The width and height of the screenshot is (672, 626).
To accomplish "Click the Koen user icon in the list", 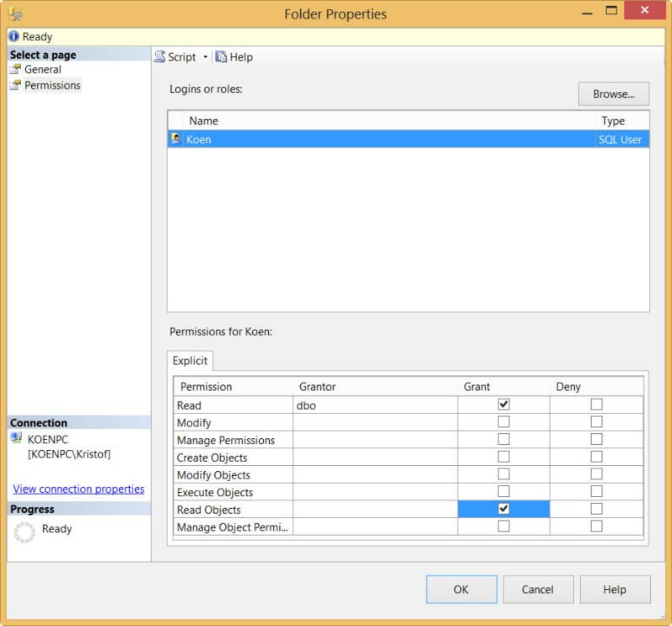I will point(175,139).
